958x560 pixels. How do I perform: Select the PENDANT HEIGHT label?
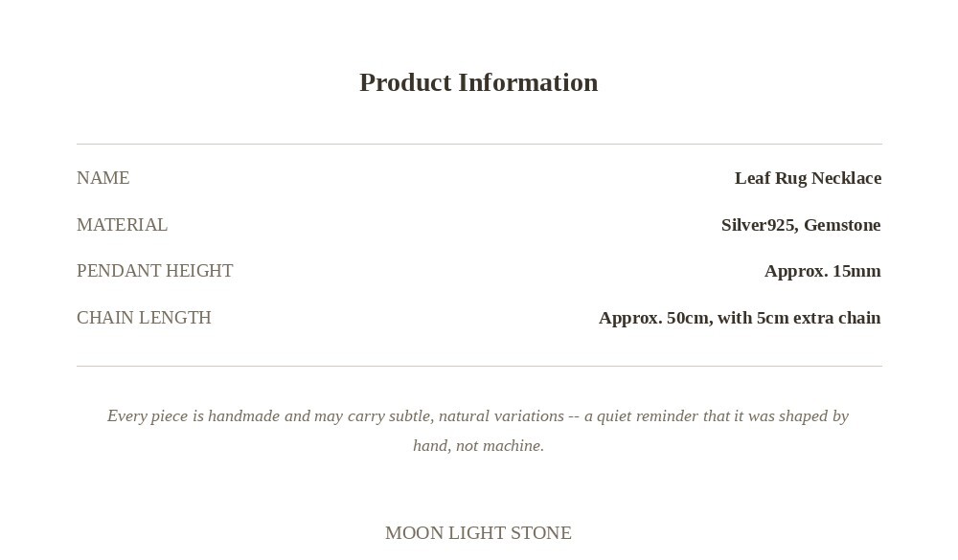pos(154,271)
